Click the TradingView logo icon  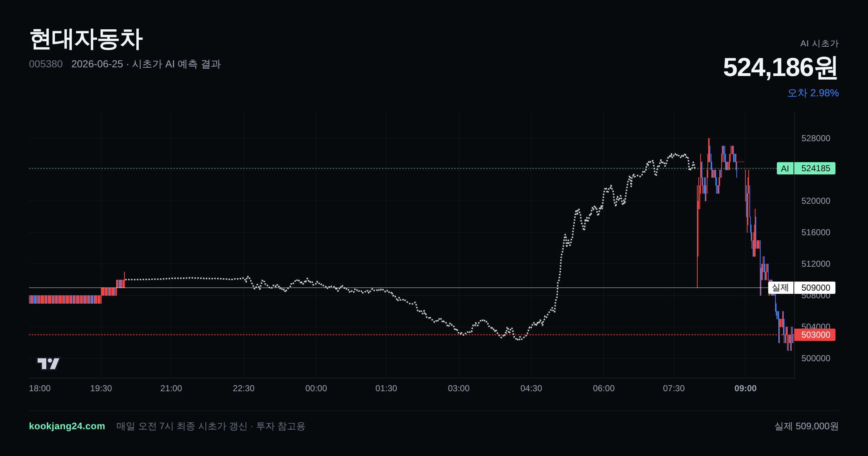pos(48,363)
